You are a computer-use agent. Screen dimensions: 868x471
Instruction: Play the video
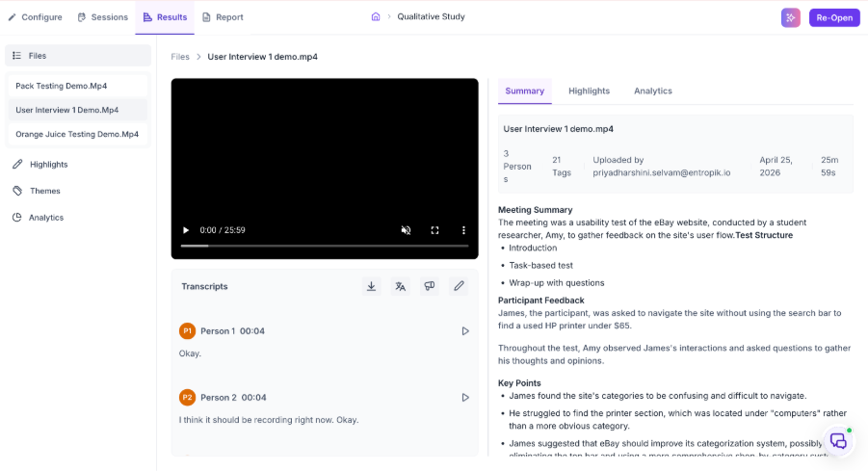point(186,230)
